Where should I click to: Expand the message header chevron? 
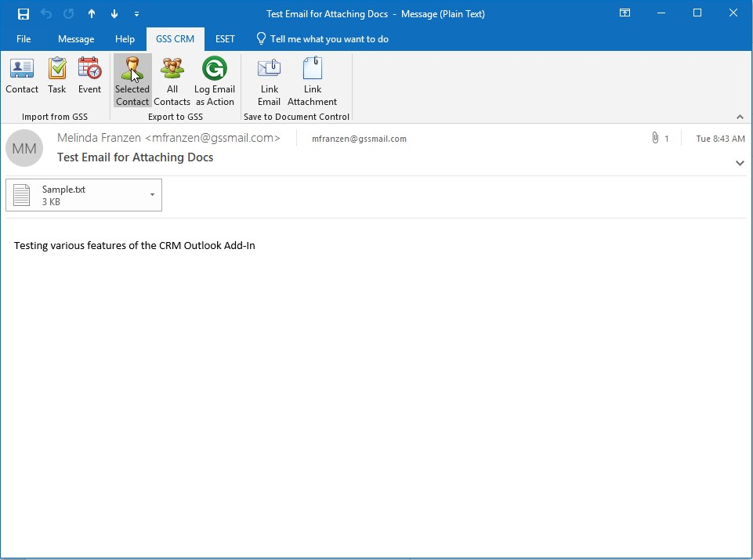(740, 163)
